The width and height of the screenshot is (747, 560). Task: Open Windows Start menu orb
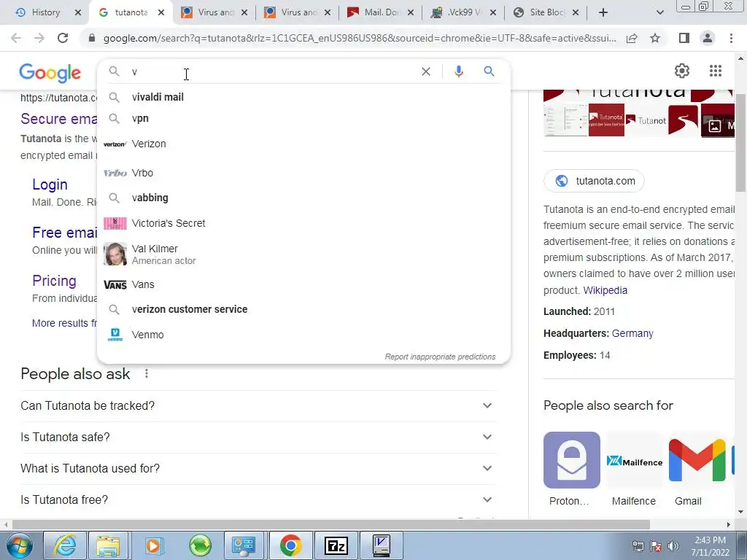(20, 545)
